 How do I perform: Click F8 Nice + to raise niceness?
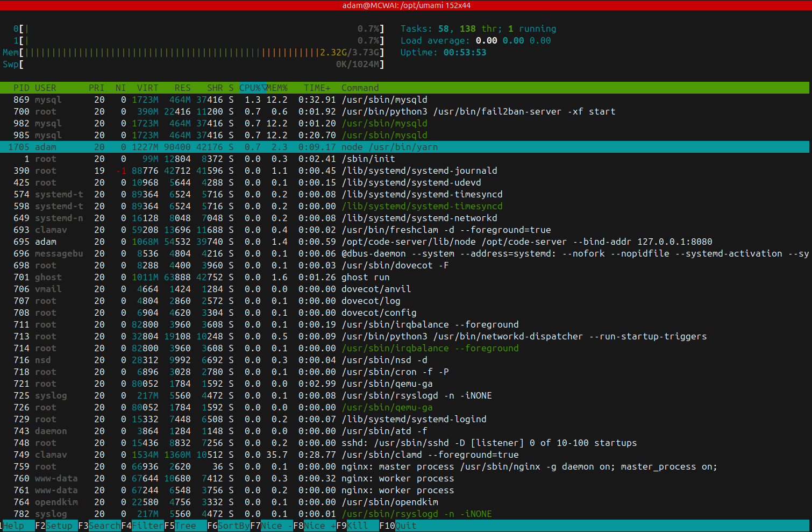pyautogui.click(x=315, y=526)
